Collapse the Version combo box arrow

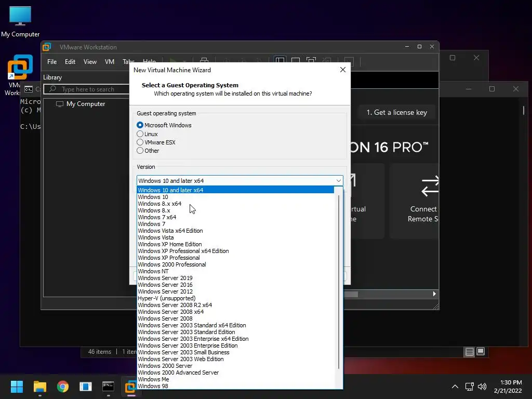(338, 180)
